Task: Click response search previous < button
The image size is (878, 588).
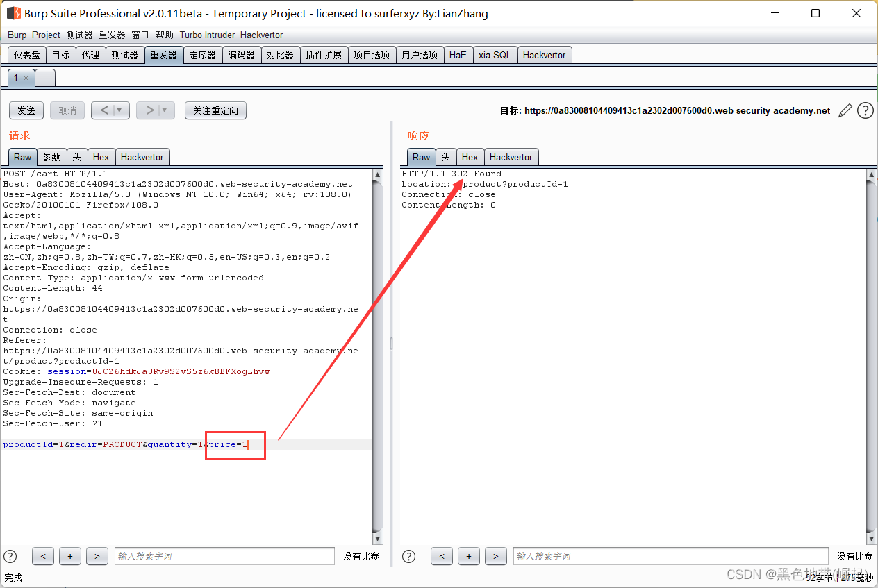Action: pos(442,556)
